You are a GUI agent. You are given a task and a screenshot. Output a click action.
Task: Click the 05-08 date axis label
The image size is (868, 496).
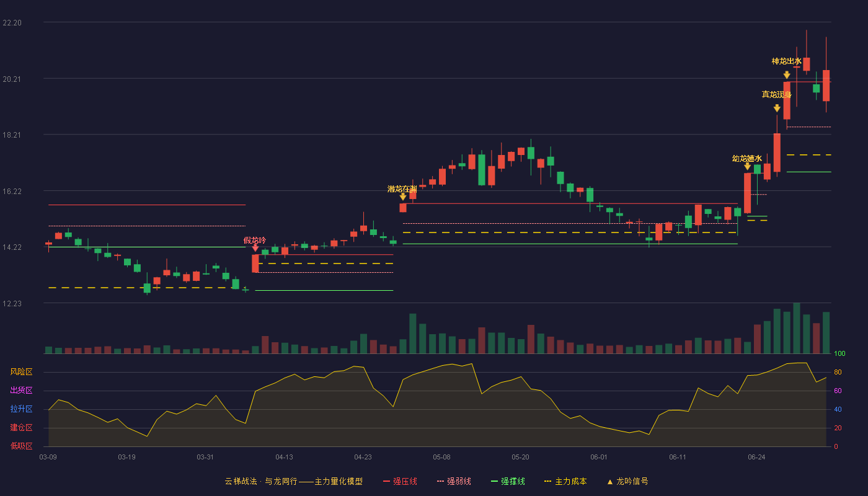(x=441, y=458)
